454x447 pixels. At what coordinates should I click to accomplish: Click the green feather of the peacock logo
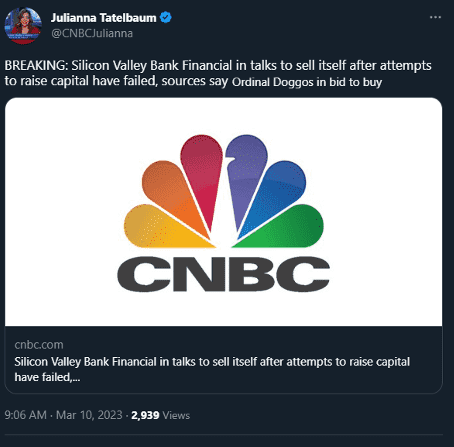[283, 228]
